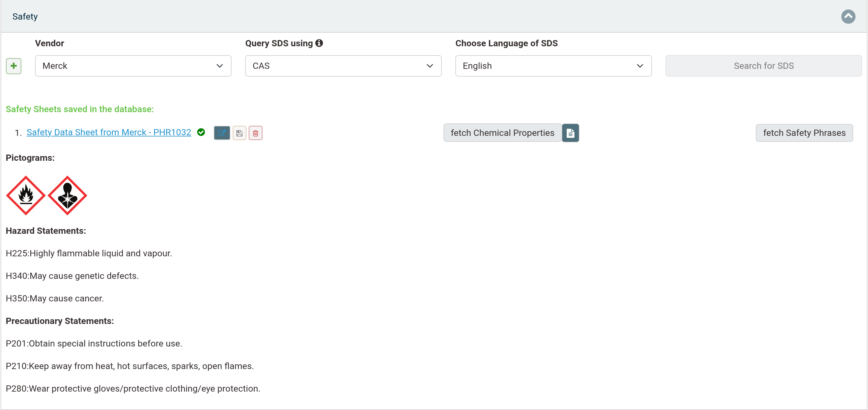
Task: Open the Query SDS using CAS dropdown
Action: (343, 66)
